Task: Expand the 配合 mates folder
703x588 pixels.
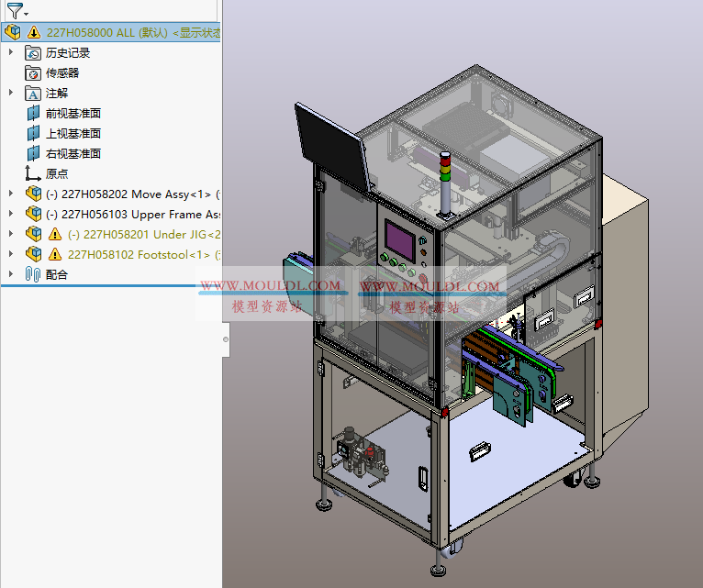Action: point(11,273)
